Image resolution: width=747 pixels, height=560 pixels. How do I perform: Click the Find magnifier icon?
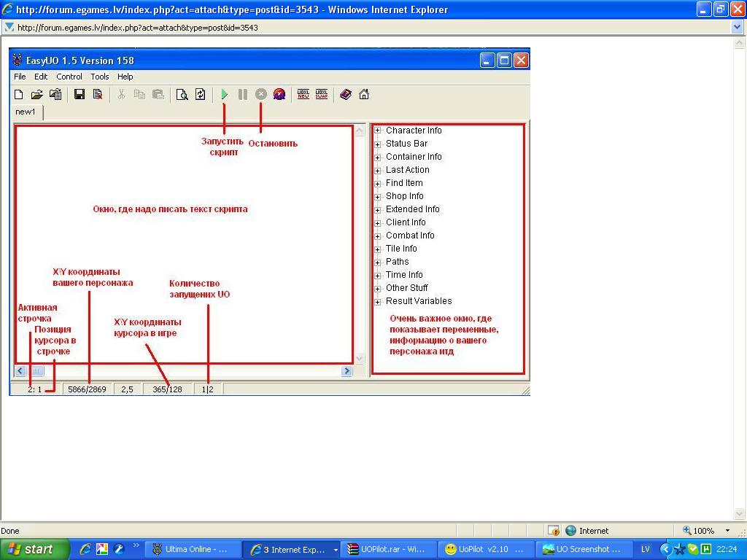(x=182, y=94)
